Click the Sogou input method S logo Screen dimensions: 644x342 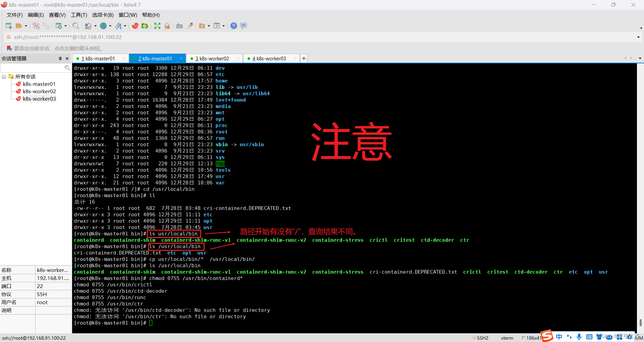click(547, 336)
